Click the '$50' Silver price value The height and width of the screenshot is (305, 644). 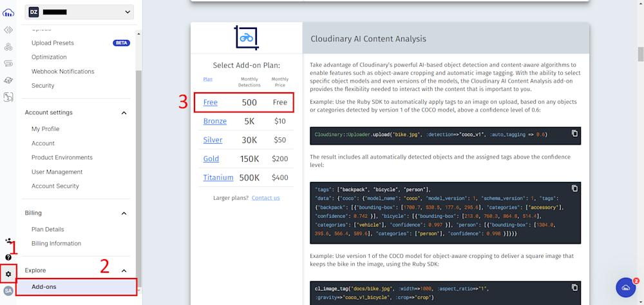[279, 140]
